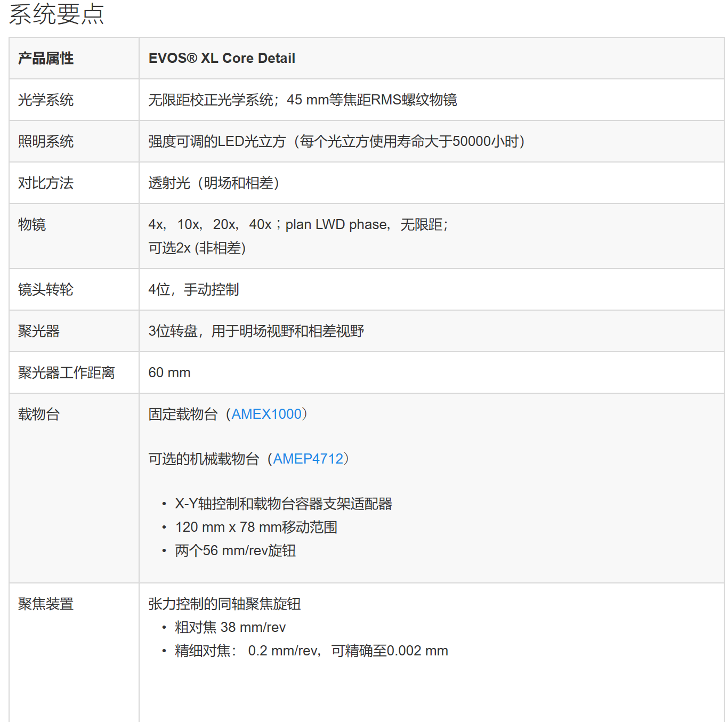Click the 120 mm x 78 mm移动范围 bullet
Image resolution: width=728 pixels, height=722 pixels.
pyautogui.click(x=256, y=527)
